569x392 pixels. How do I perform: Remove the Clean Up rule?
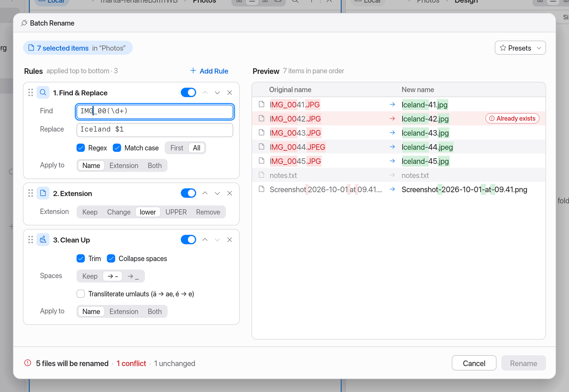coord(230,240)
